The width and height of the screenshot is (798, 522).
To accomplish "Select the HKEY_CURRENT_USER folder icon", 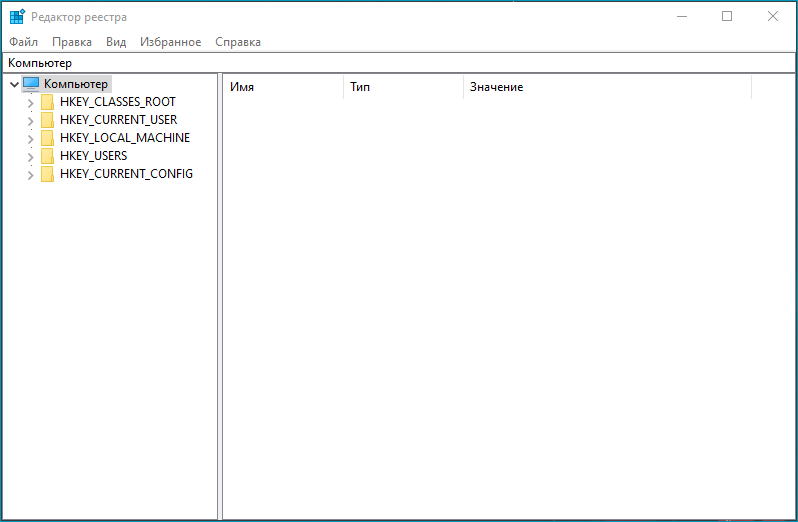I will tap(48, 120).
